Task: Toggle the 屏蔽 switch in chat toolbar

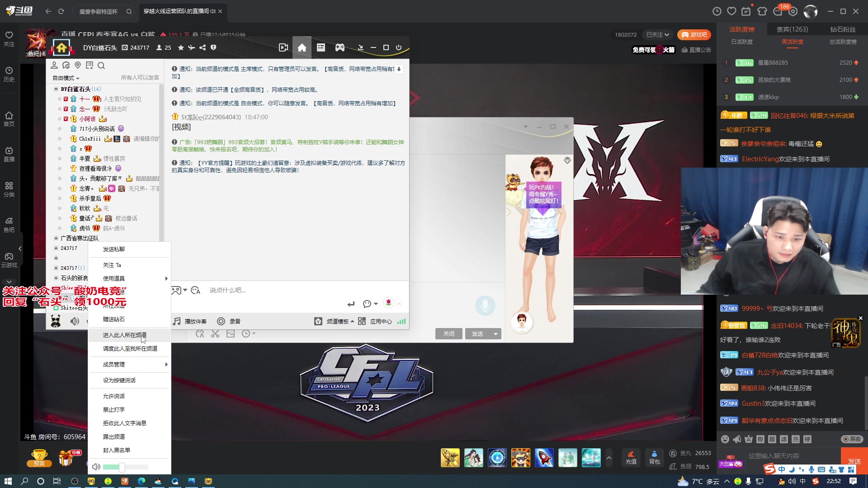Action: point(852,439)
